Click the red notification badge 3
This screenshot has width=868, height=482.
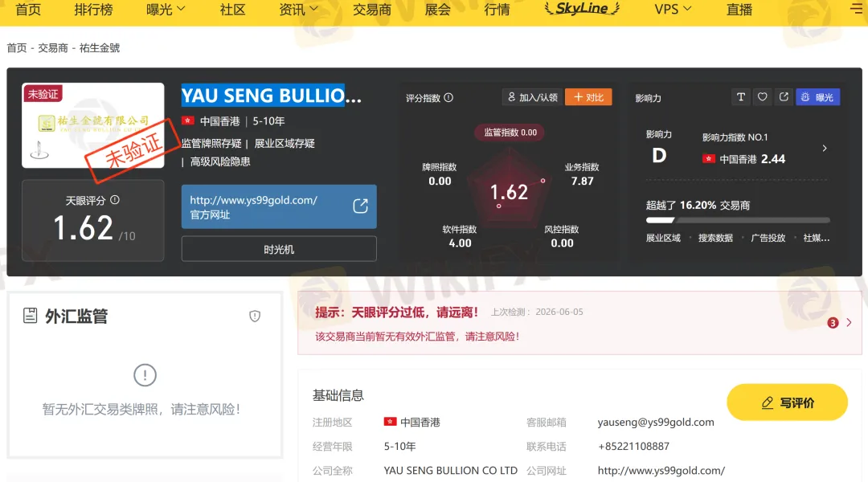(x=833, y=323)
